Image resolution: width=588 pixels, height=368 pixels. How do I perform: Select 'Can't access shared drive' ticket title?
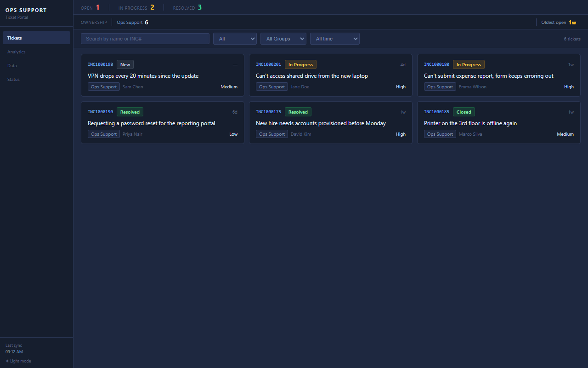point(312,76)
